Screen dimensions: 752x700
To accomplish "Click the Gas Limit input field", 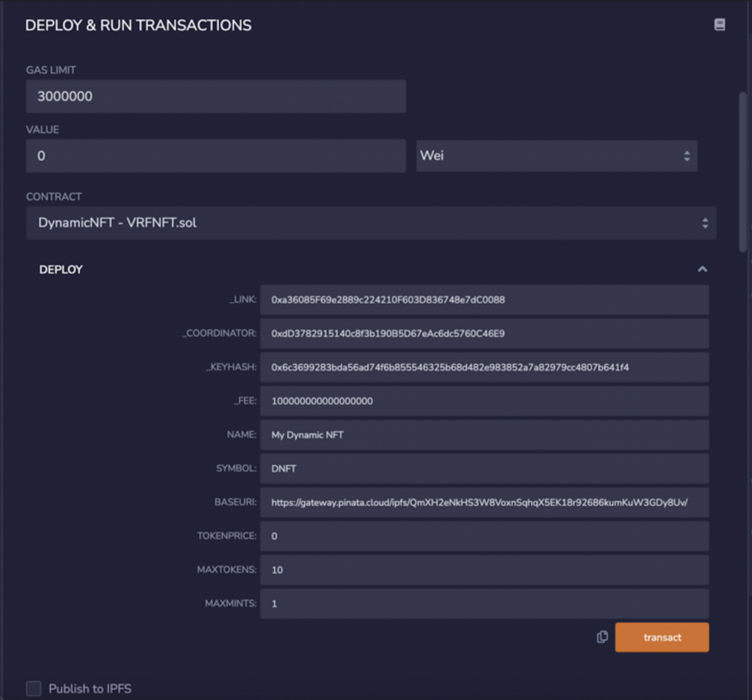I will coord(216,96).
